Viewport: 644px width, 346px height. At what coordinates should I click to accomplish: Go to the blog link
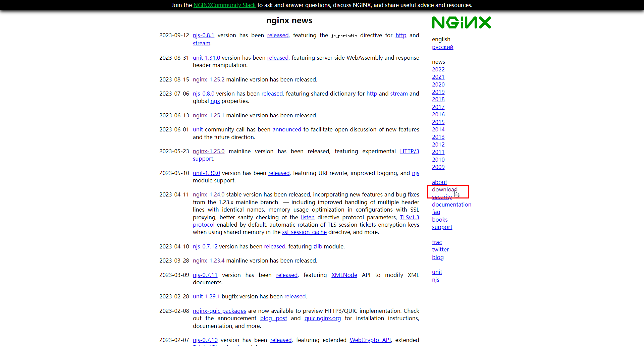coord(438,257)
